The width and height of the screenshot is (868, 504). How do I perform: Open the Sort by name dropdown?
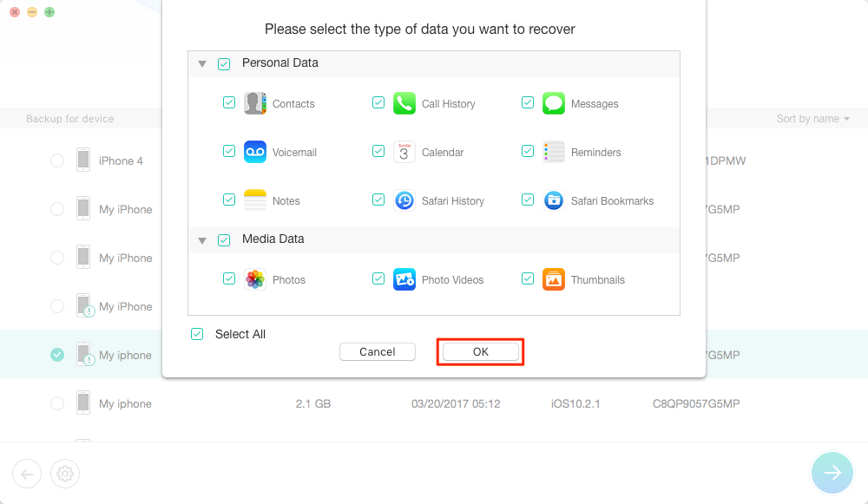point(812,118)
